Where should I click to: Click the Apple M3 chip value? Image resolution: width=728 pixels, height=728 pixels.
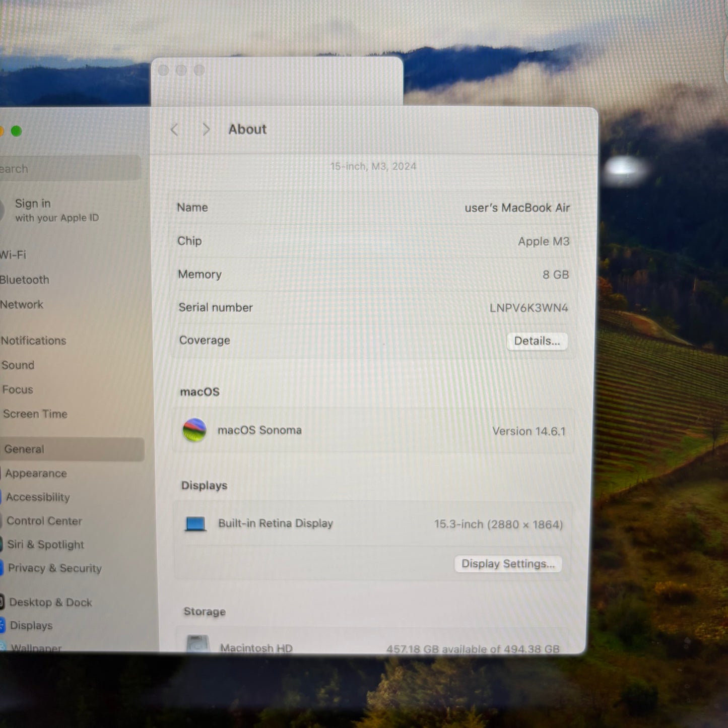(544, 241)
